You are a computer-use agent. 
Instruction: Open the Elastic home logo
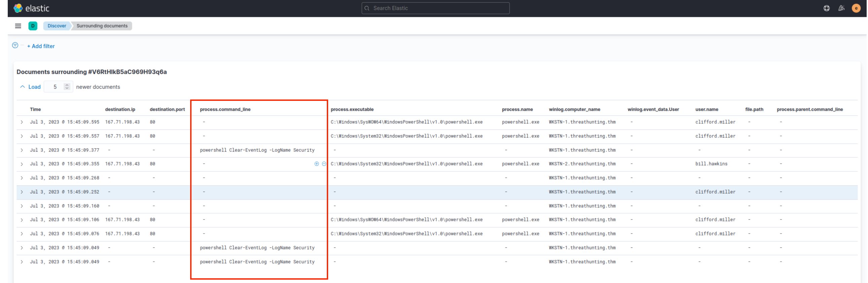tap(31, 8)
